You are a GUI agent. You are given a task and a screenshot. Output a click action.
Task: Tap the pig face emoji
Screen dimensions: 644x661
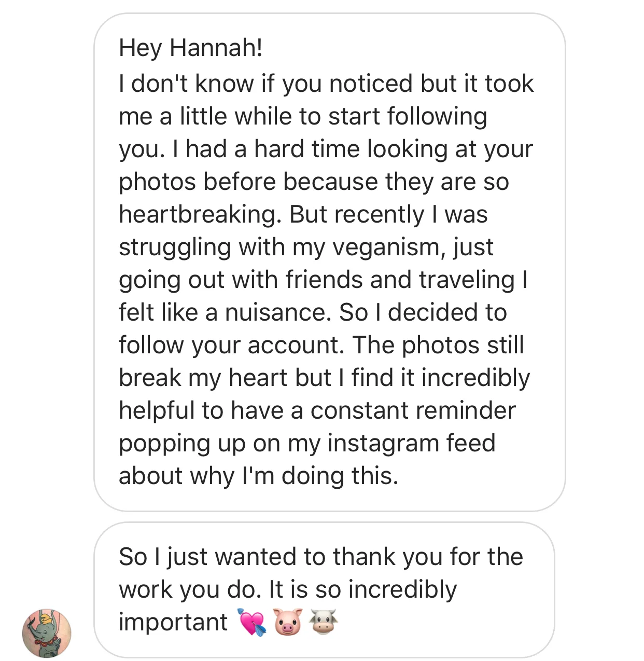pyautogui.click(x=288, y=622)
